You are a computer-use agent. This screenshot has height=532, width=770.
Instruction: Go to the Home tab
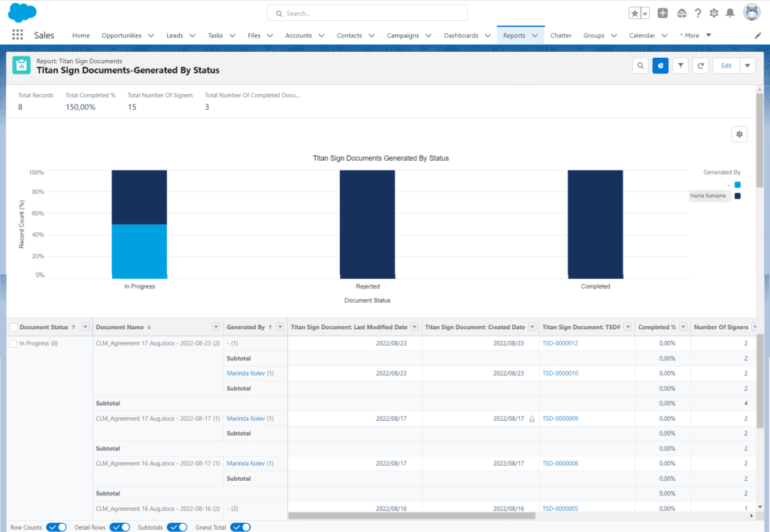click(x=80, y=35)
